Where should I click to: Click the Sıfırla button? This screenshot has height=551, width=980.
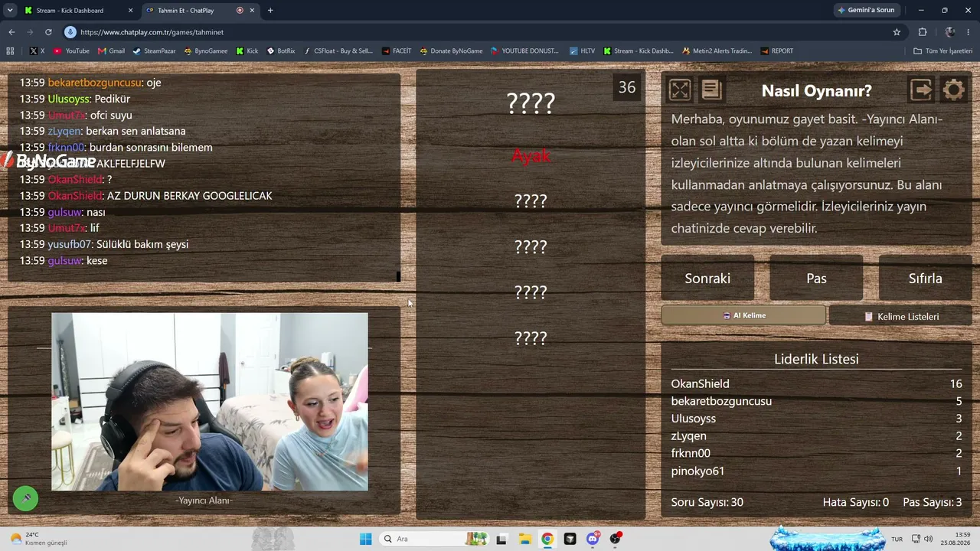tap(925, 279)
